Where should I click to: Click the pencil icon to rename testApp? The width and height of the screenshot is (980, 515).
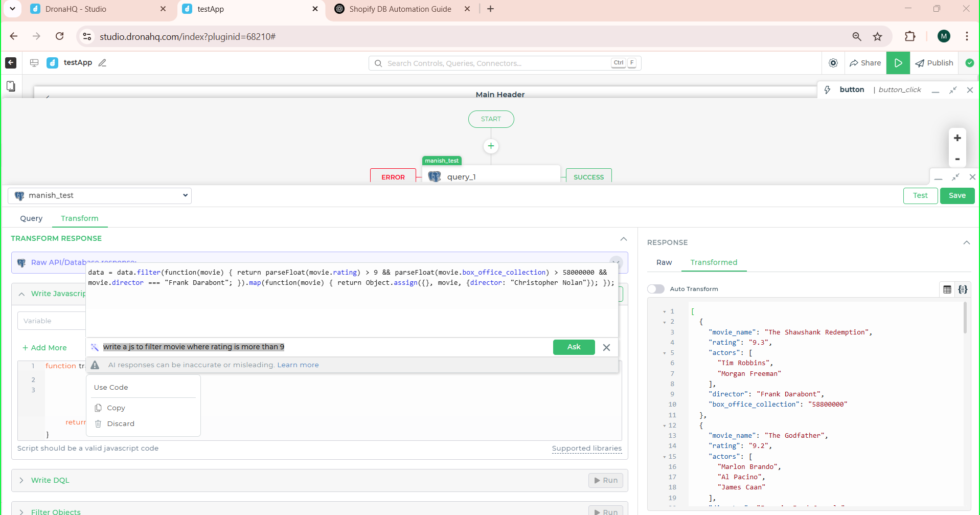click(102, 63)
